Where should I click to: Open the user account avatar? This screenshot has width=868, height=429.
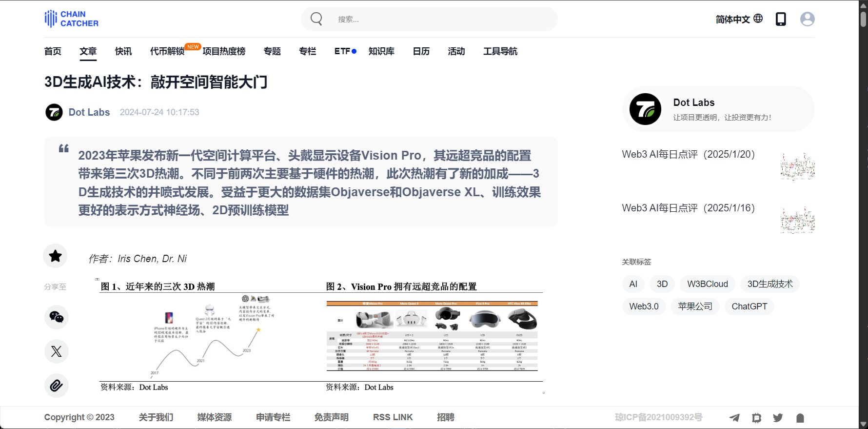click(808, 19)
